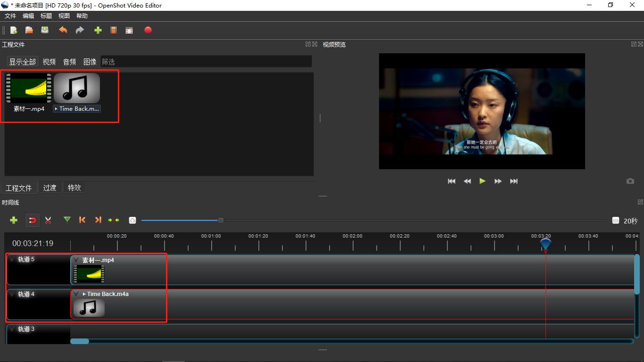This screenshot has height=362, width=644.
Task: Click the blue timeline playhead marker
Action: (545, 244)
